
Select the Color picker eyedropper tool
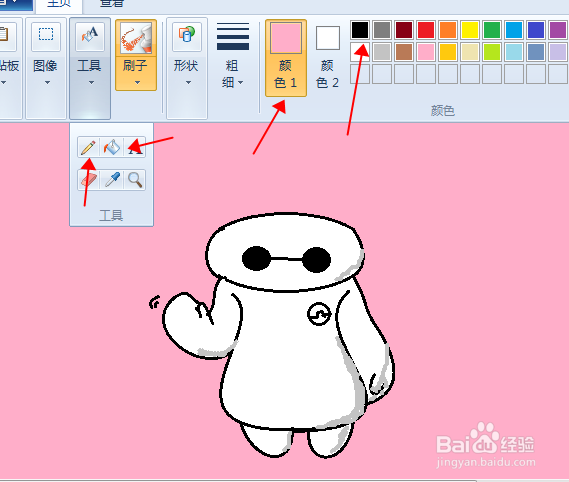[x=112, y=180]
